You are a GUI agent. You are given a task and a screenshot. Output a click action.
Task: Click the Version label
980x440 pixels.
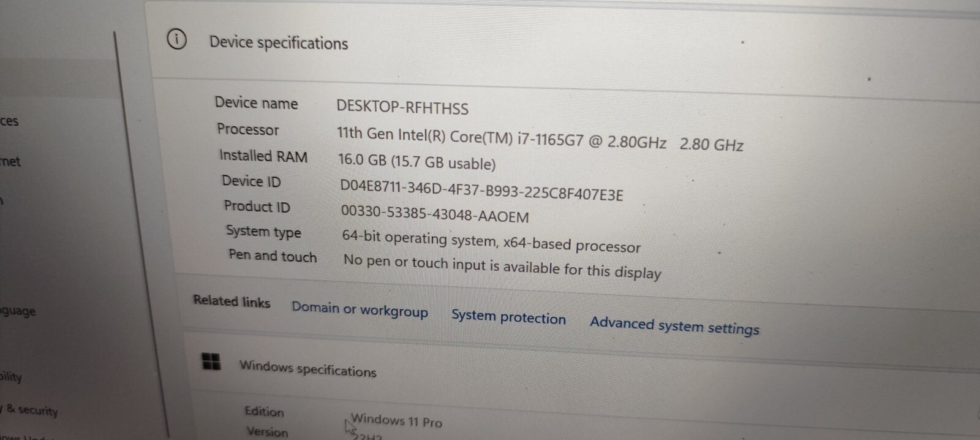(267, 431)
